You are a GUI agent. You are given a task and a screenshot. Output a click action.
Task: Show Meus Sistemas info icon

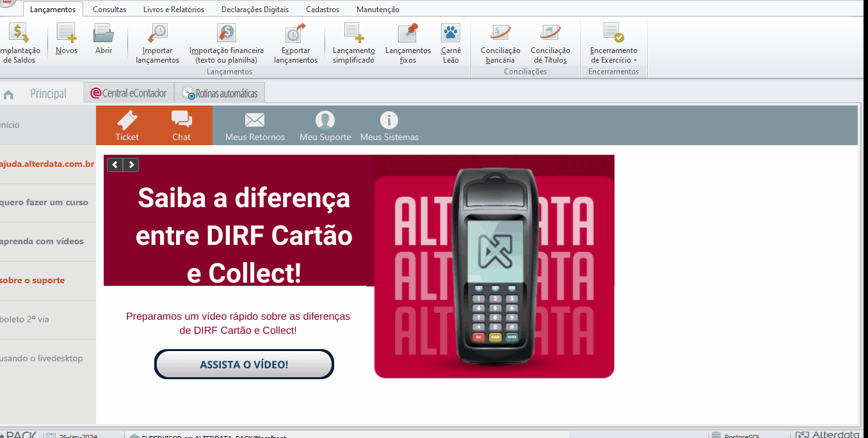pyautogui.click(x=389, y=125)
